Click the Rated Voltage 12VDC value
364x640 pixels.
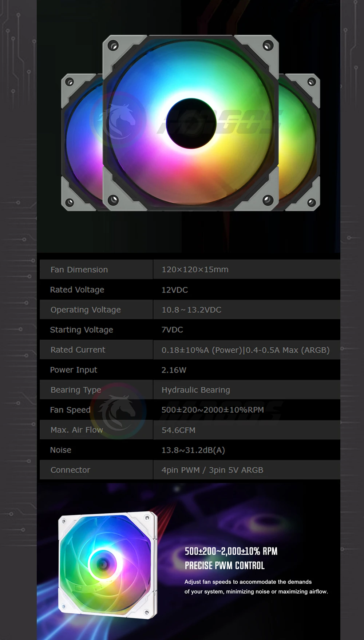coord(174,290)
